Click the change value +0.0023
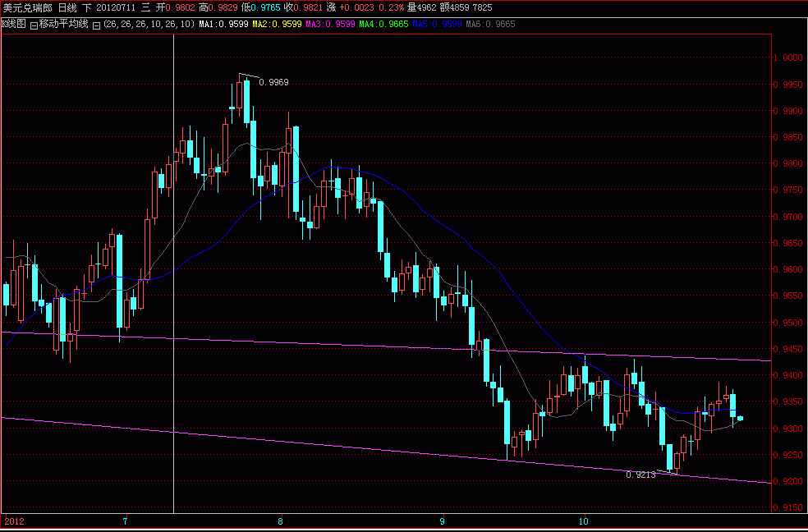 tap(357, 7)
